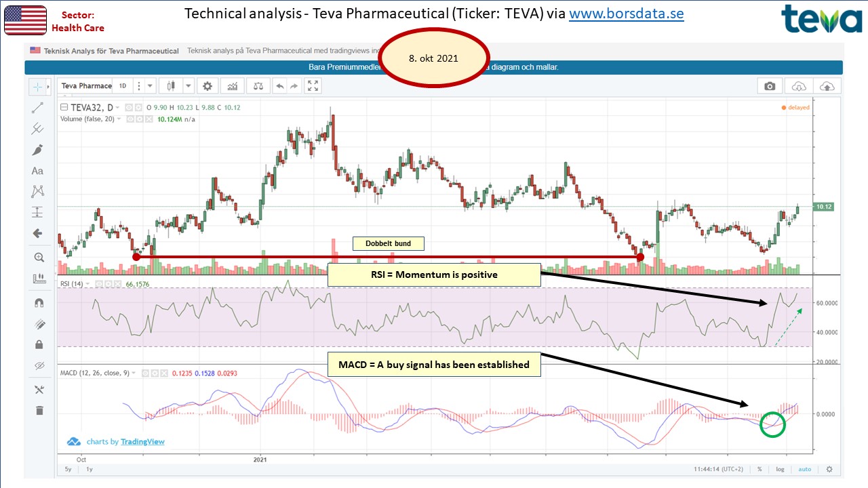Toggle the magnet snap mode
Viewport: 868px width, 488px height.
(x=38, y=303)
